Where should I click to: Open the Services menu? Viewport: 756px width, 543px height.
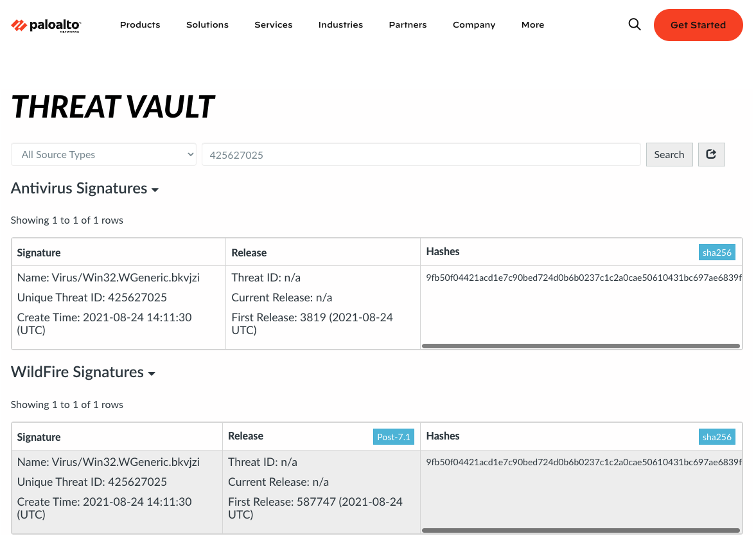pos(273,25)
